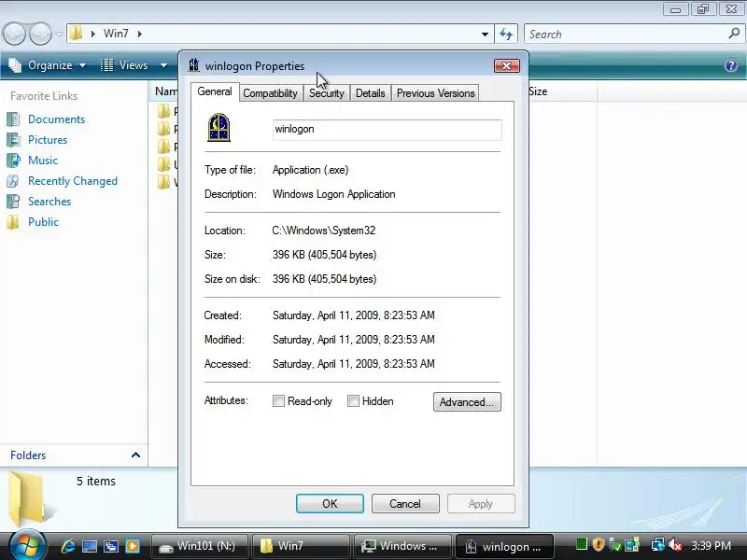Viewport: 747px width, 560px height.
Task: Select the General tab
Action: click(215, 91)
